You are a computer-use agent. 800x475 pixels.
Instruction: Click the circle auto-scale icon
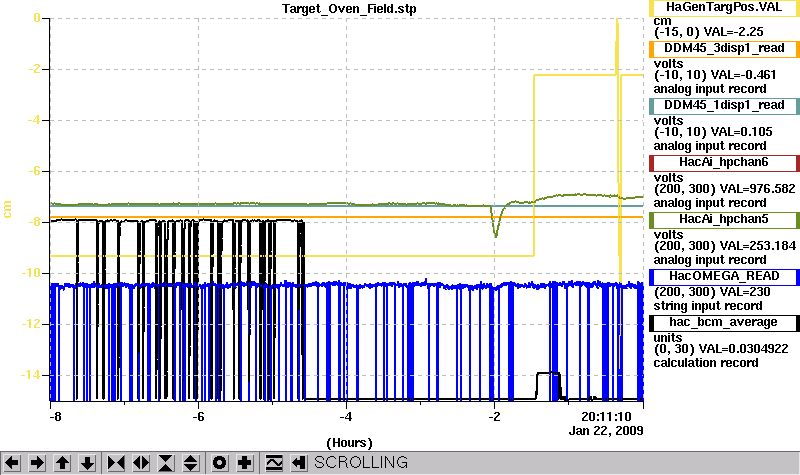click(x=219, y=463)
